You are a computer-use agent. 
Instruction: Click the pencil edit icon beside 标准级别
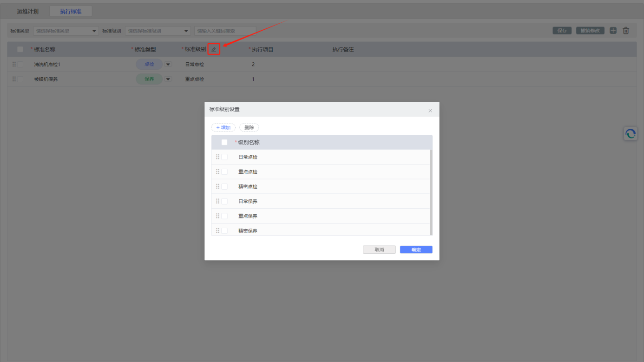click(214, 49)
